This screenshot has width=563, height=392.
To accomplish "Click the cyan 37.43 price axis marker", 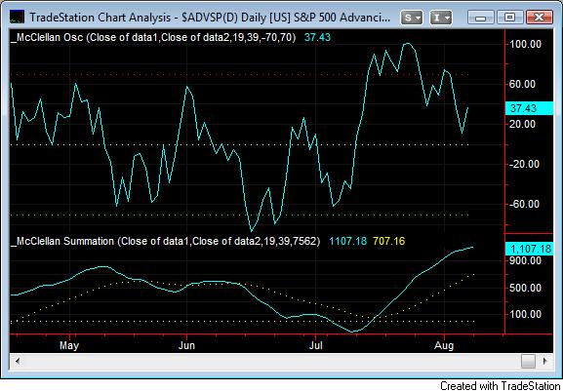I will point(529,108).
